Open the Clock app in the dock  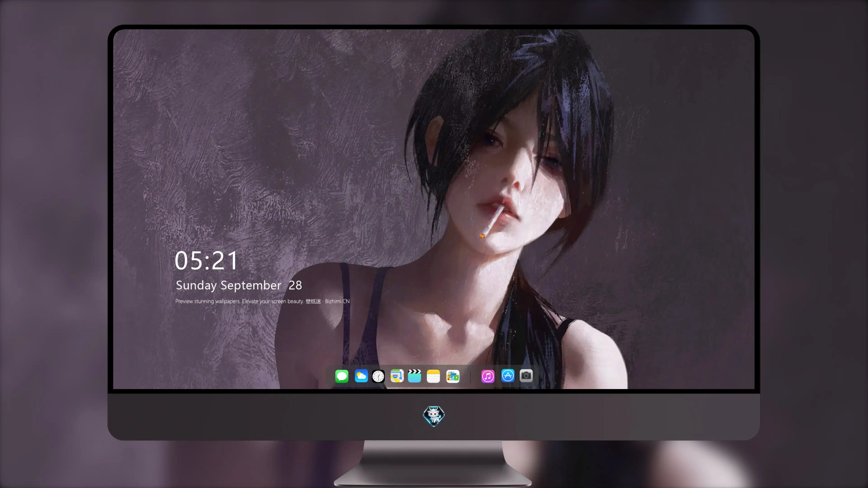pyautogui.click(x=378, y=376)
